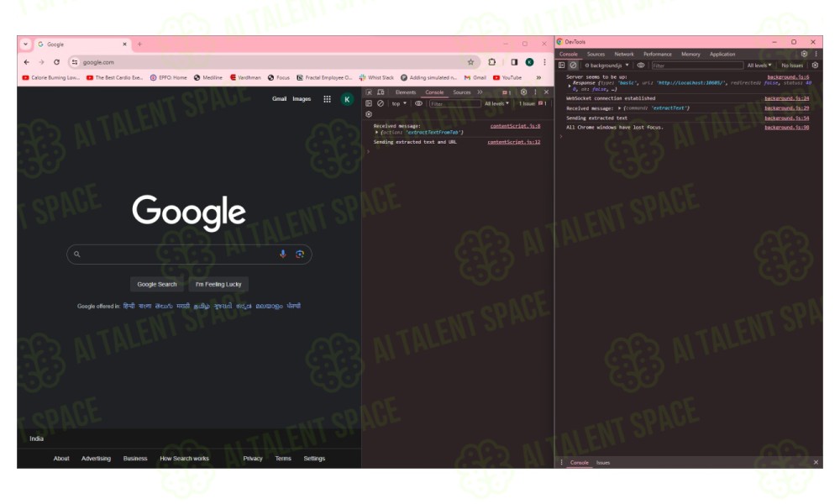
Task: Open the Images link
Action: (x=302, y=99)
